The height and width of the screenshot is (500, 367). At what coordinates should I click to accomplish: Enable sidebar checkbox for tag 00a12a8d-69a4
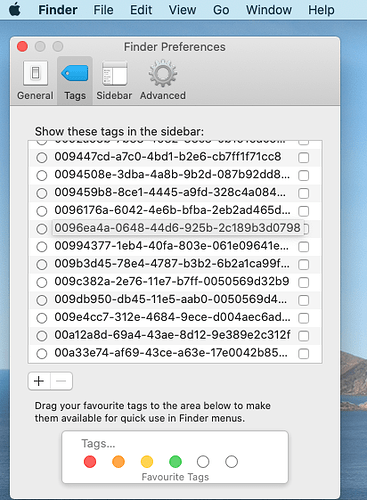304,336
